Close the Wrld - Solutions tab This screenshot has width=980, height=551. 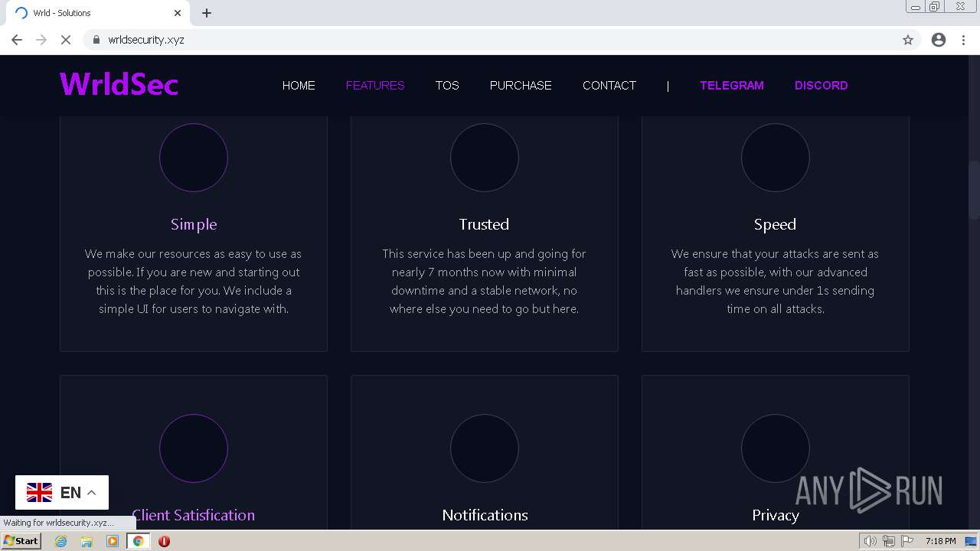(x=178, y=13)
